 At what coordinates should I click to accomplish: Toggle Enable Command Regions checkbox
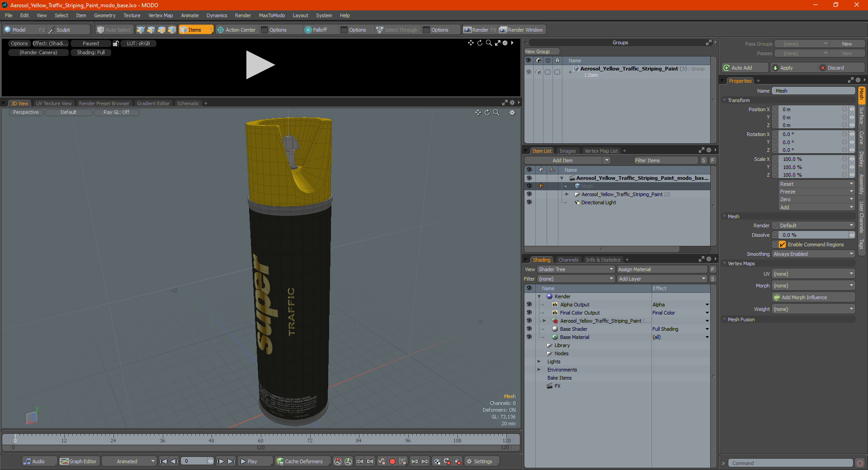pos(782,244)
